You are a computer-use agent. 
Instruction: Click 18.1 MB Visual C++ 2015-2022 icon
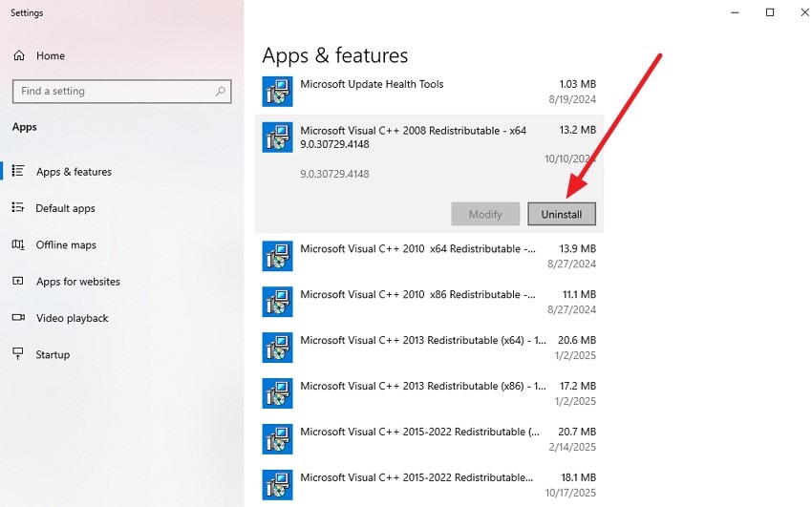(278, 485)
